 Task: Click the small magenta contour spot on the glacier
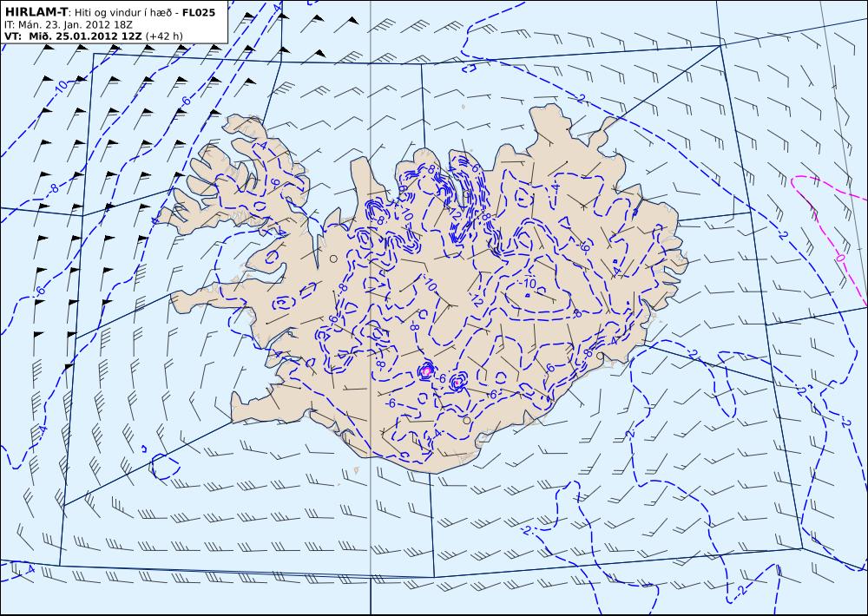[x=426, y=370]
